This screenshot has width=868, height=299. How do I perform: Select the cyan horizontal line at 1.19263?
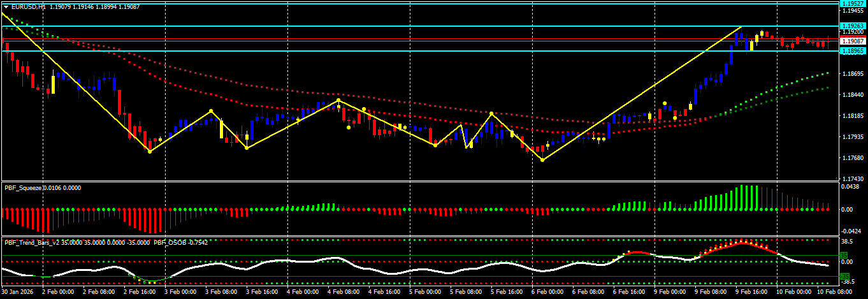[x=419, y=26]
